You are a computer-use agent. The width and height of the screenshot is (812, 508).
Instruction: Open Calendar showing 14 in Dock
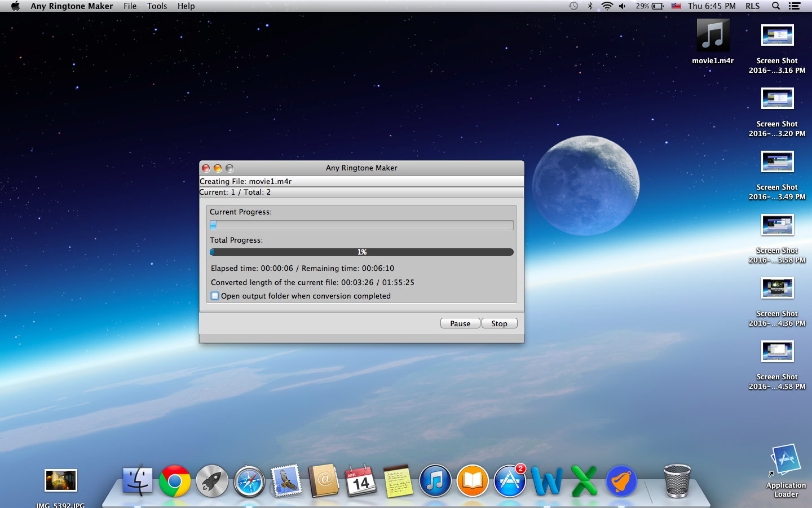361,481
